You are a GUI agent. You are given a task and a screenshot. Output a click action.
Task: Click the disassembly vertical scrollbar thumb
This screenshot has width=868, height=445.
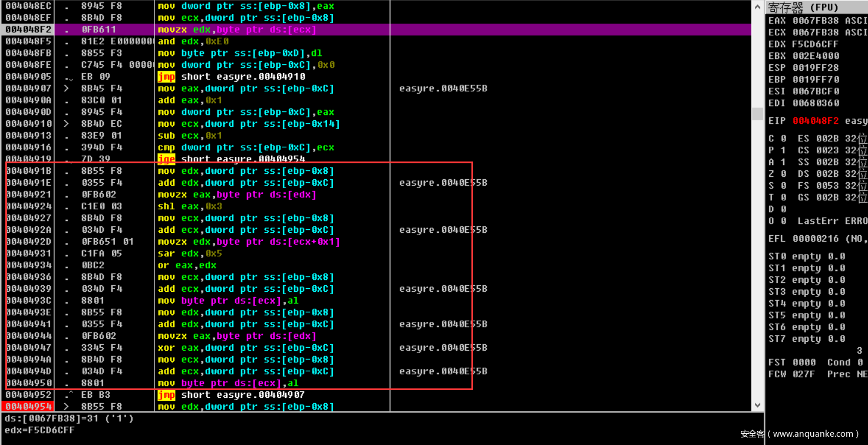coord(758,114)
